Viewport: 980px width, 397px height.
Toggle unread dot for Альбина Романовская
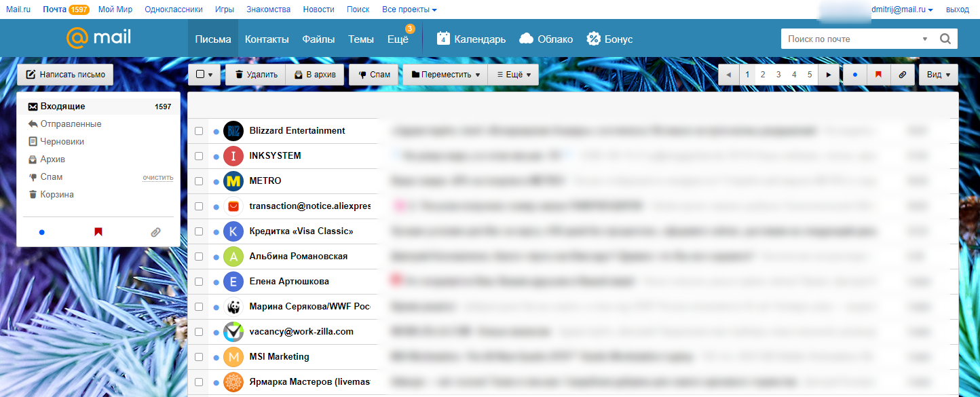(216, 257)
